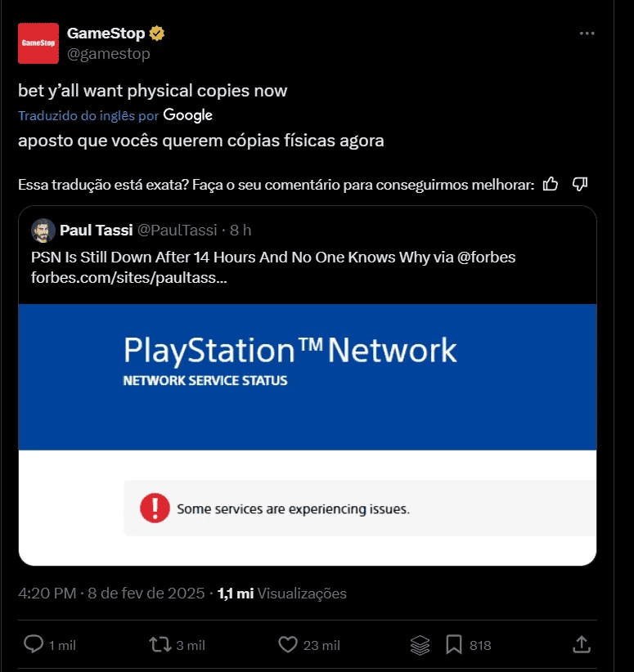
Task: Open Paul Tassi's profile avatar
Action: point(43,231)
